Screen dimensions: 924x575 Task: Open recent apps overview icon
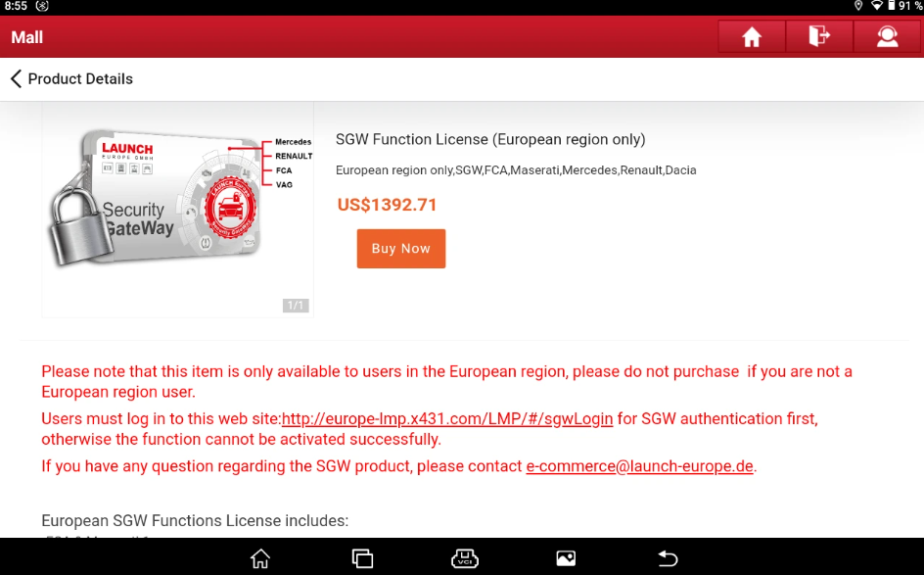362,558
